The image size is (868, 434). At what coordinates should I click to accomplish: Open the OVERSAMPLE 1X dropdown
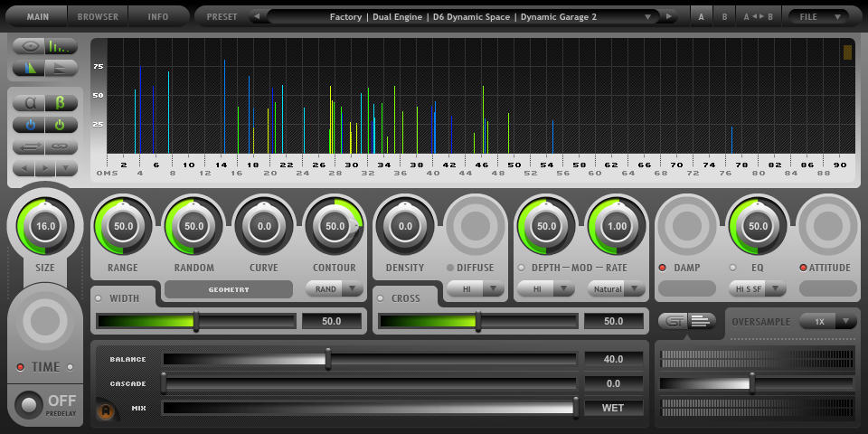pyautogui.click(x=828, y=321)
